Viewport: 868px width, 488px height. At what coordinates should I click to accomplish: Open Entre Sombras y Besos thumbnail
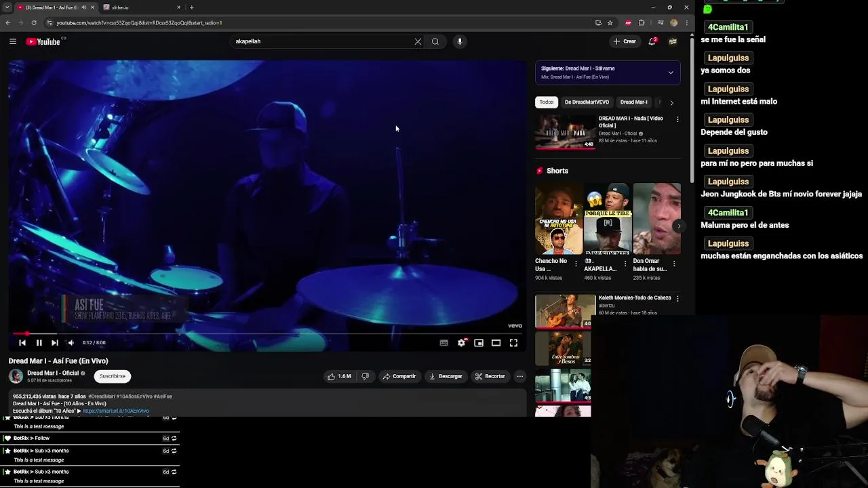564,348
